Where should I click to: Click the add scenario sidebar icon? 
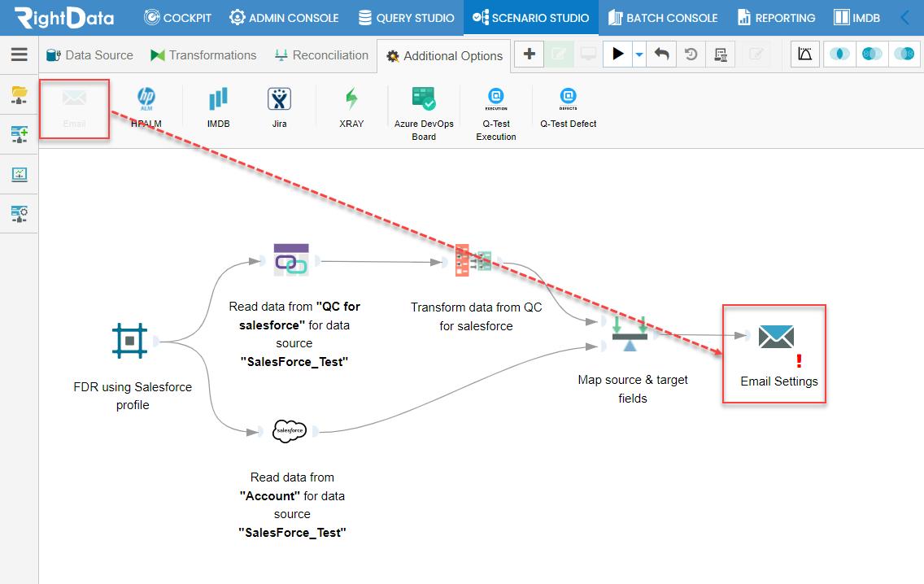point(20,134)
